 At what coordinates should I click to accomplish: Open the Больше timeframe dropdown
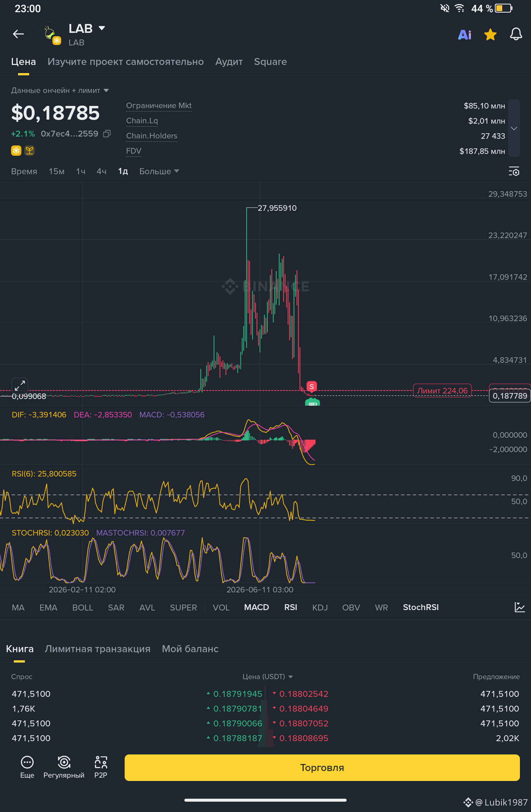point(159,171)
